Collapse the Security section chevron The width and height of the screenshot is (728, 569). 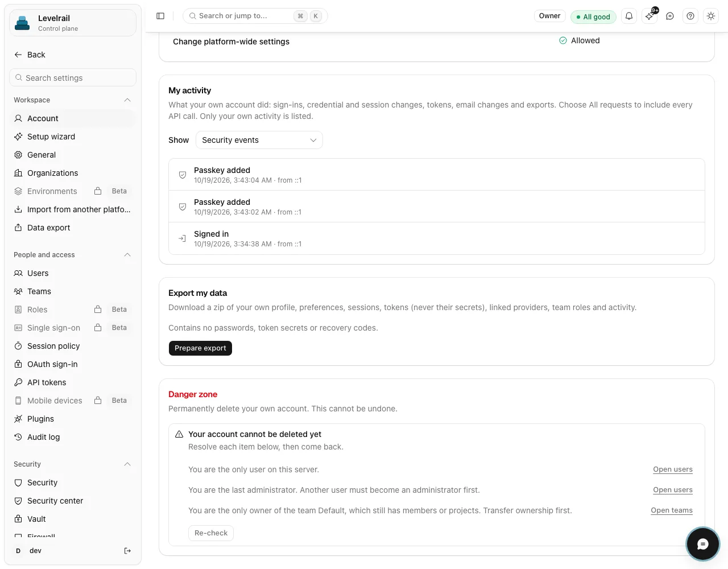point(127,464)
